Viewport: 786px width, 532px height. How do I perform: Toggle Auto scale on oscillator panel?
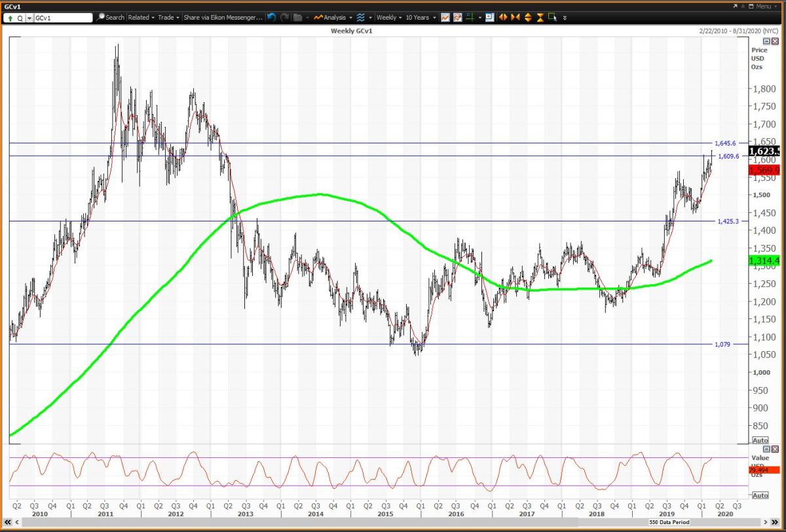760,495
